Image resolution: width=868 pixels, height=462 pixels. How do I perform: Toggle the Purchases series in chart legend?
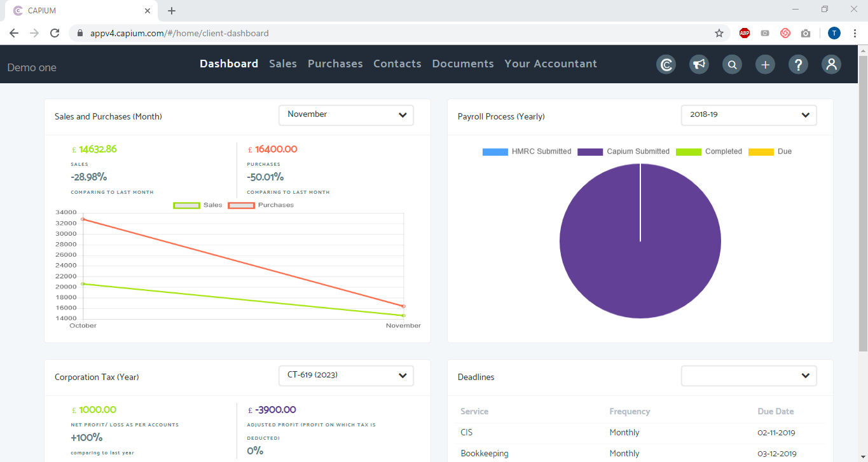[261, 205]
